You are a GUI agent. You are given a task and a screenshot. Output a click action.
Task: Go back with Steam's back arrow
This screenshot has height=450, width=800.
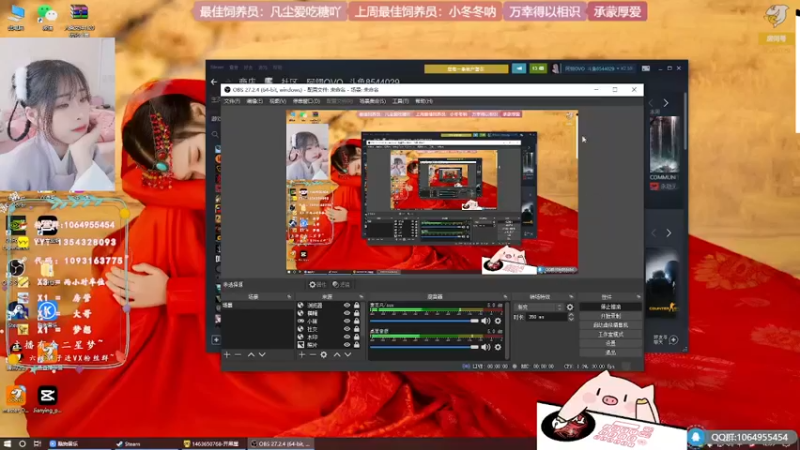(x=214, y=82)
